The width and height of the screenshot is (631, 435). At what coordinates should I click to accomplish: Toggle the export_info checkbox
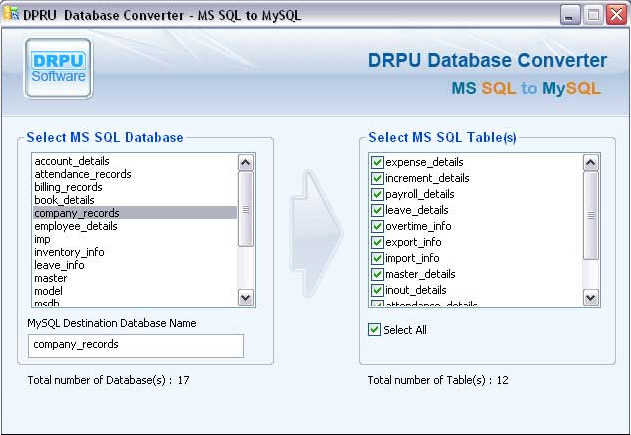pos(377,242)
